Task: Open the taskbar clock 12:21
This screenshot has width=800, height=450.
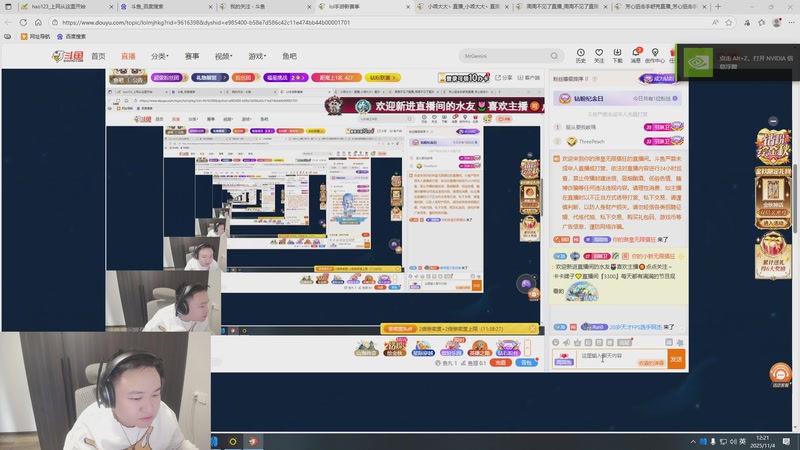Action: click(763, 441)
